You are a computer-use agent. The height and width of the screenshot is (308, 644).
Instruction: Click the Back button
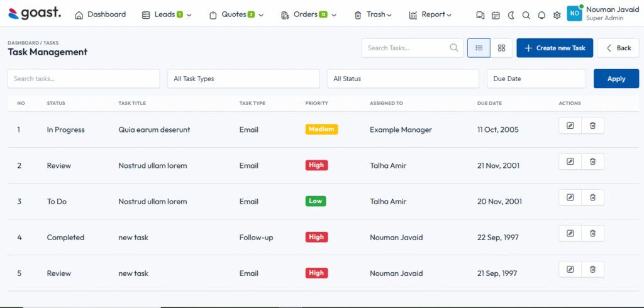(618, 48)
